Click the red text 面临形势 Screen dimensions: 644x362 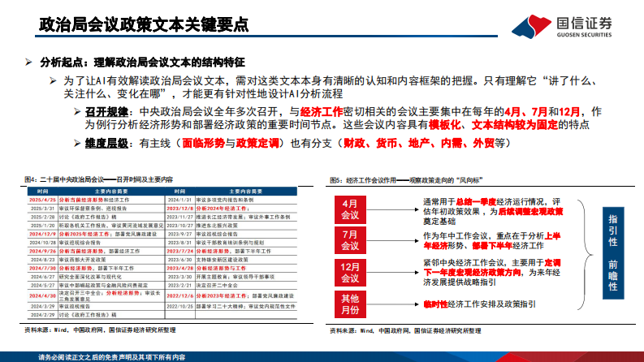click(203, 143)
